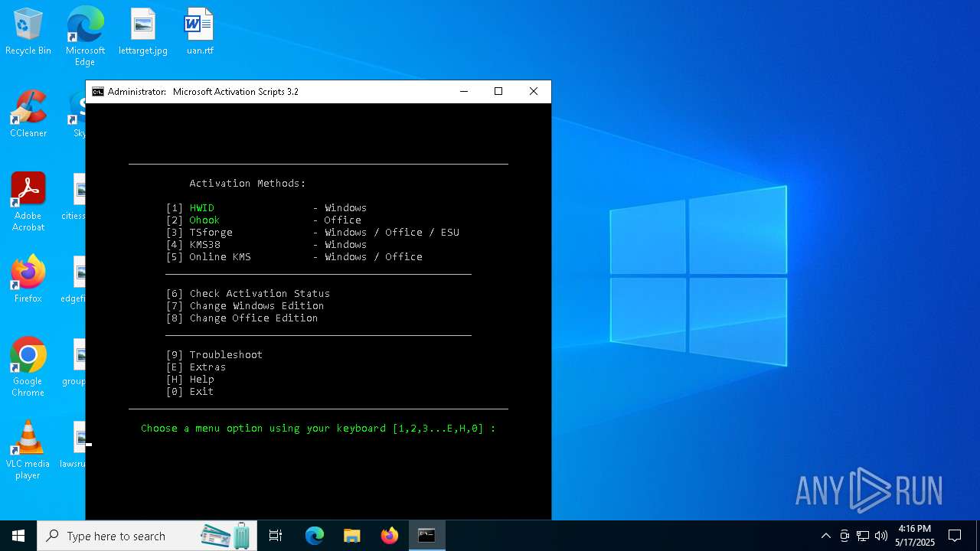Open the network status tray icon
Viewport: 980px width, 551px height.
pyautogui.click(x=863, y=536)
